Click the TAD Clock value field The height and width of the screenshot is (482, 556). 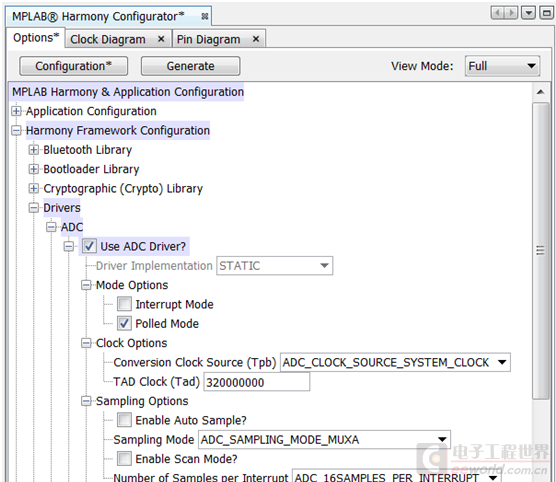pos(256,382)
